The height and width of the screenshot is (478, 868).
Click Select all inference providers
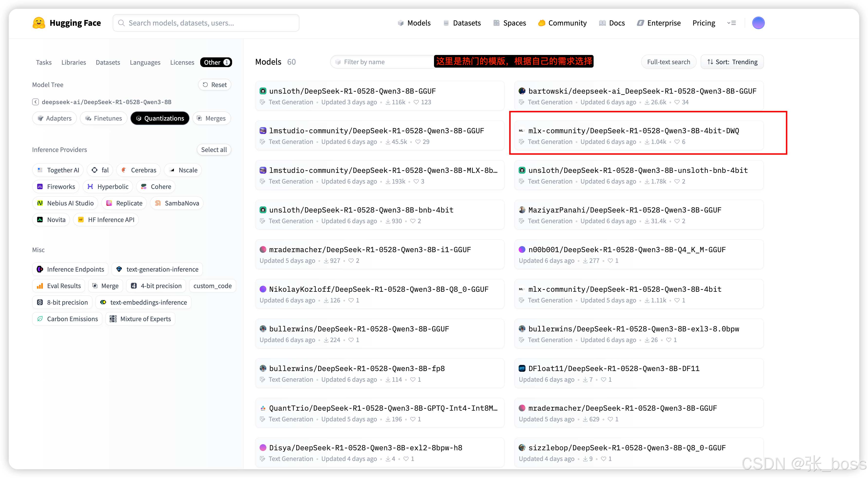pyautogui.click(x=214, y=150)
